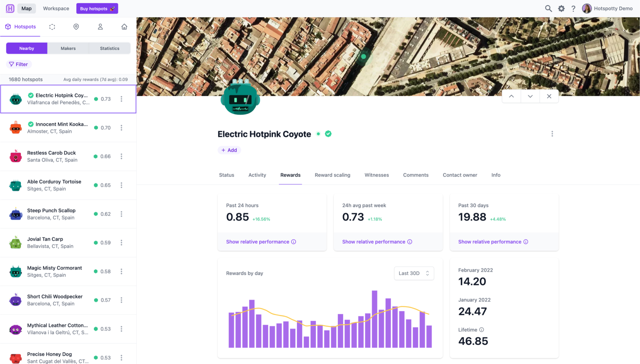
Task: Click the search magnifier icon
Action: coord(548,9)
